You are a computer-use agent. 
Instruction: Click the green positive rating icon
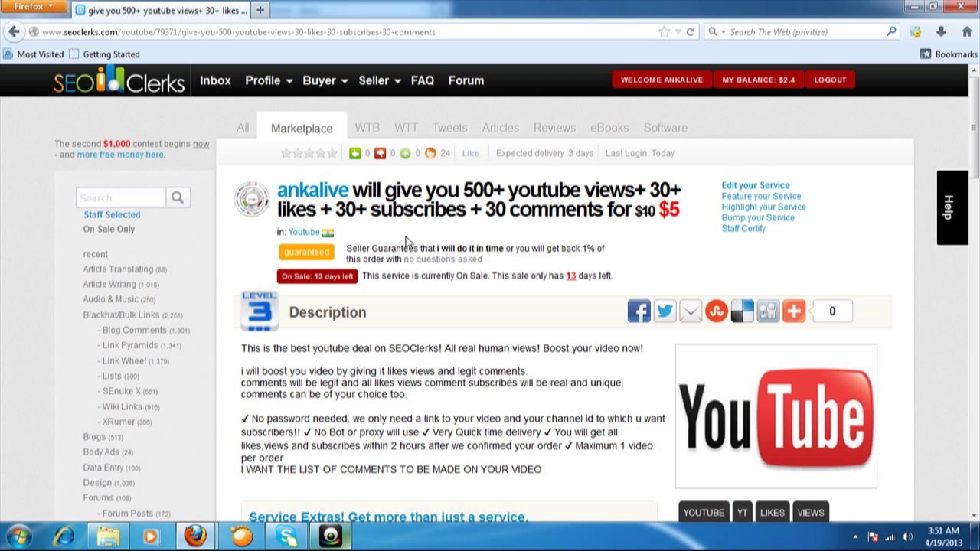click(x=355, y=153)
